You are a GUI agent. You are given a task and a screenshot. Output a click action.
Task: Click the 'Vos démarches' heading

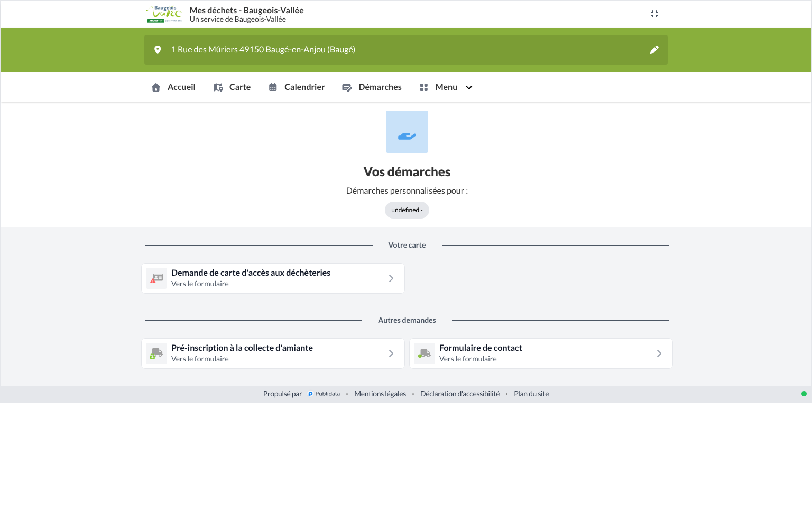pos(407,172)
